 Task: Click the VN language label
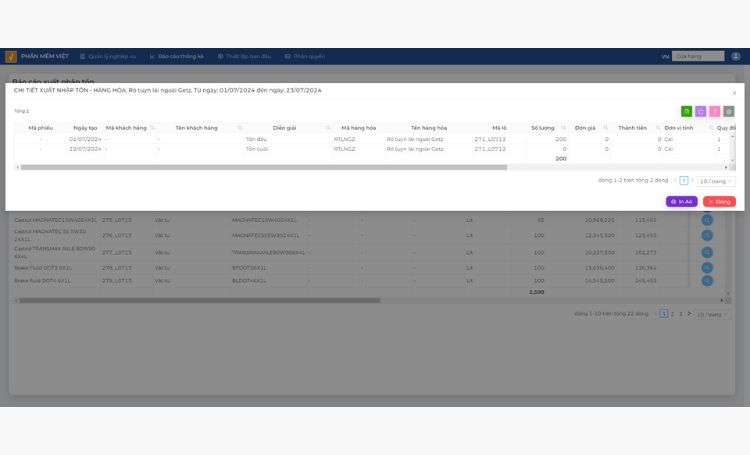point(665,56)
